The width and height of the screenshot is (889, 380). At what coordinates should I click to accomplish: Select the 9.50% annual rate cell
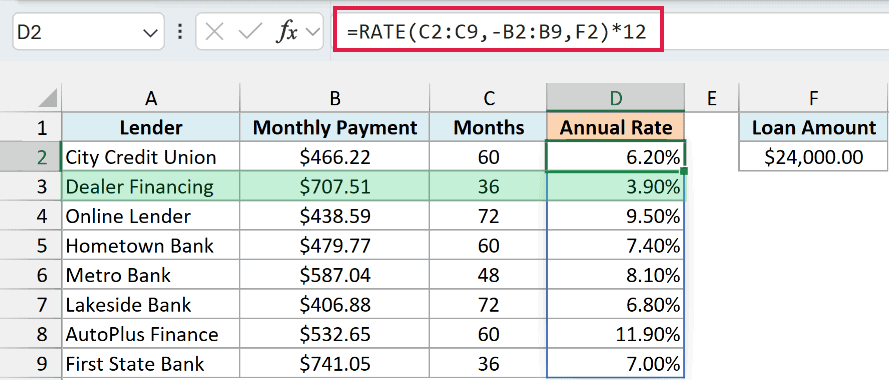pyautogui.click(x=616, y=216)
